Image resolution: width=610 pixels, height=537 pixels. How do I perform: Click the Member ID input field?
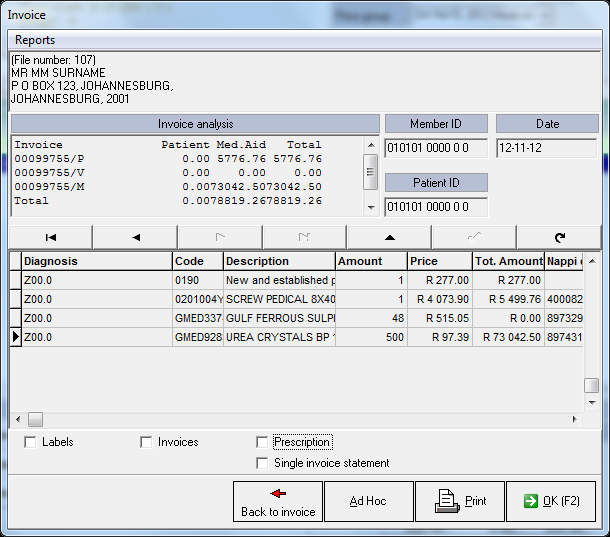coord(436,148)
